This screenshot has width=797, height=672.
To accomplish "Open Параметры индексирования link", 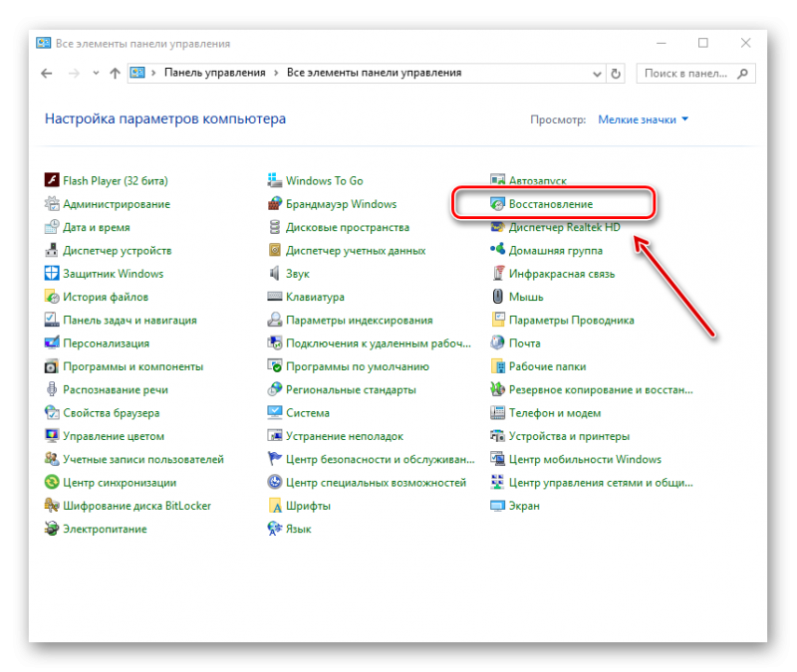I will pos(359,320).
